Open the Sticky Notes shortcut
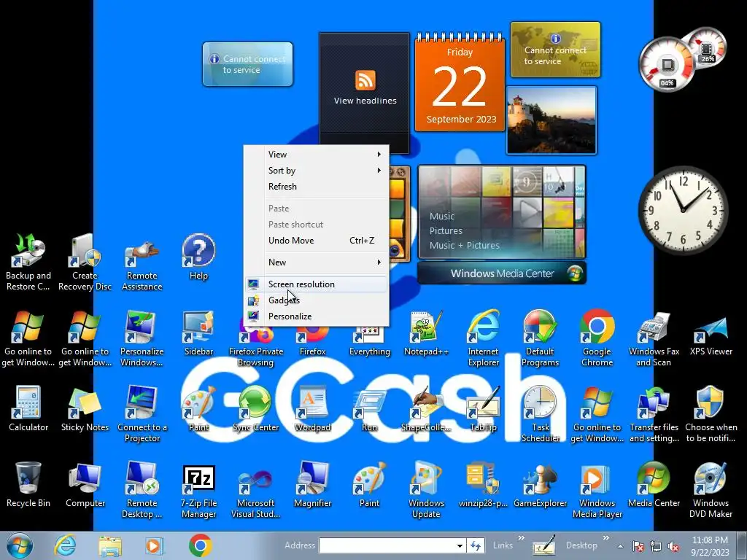Viewport: 747px width, 560px height. click(85, 408)
